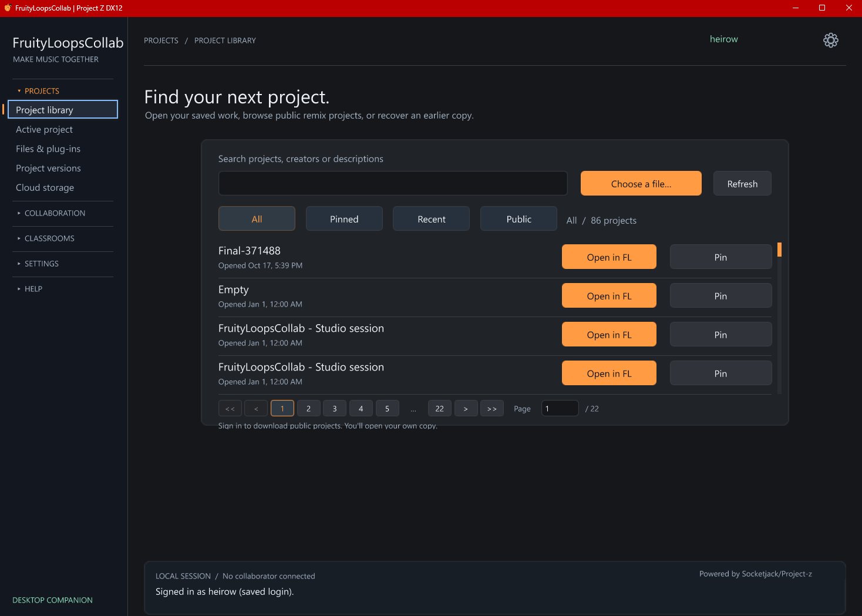Go to the next page (>)
862x616 pixels.
(466, 409)
